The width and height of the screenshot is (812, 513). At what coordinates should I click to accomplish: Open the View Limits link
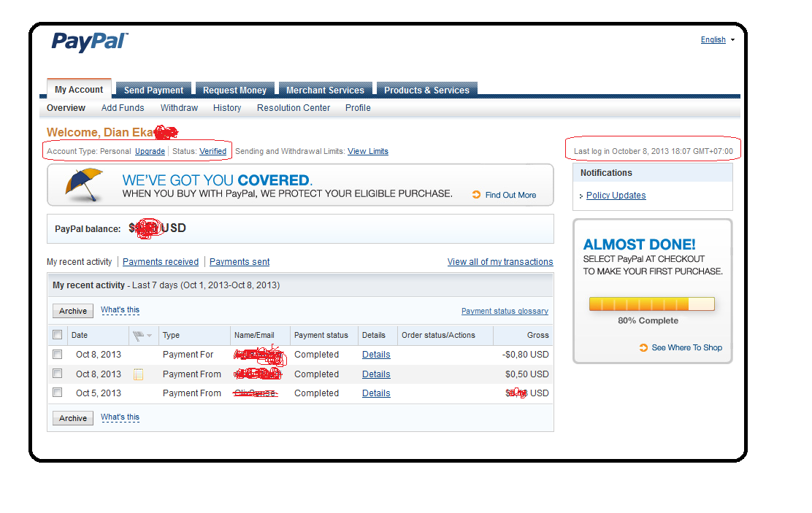click(368, 151)
